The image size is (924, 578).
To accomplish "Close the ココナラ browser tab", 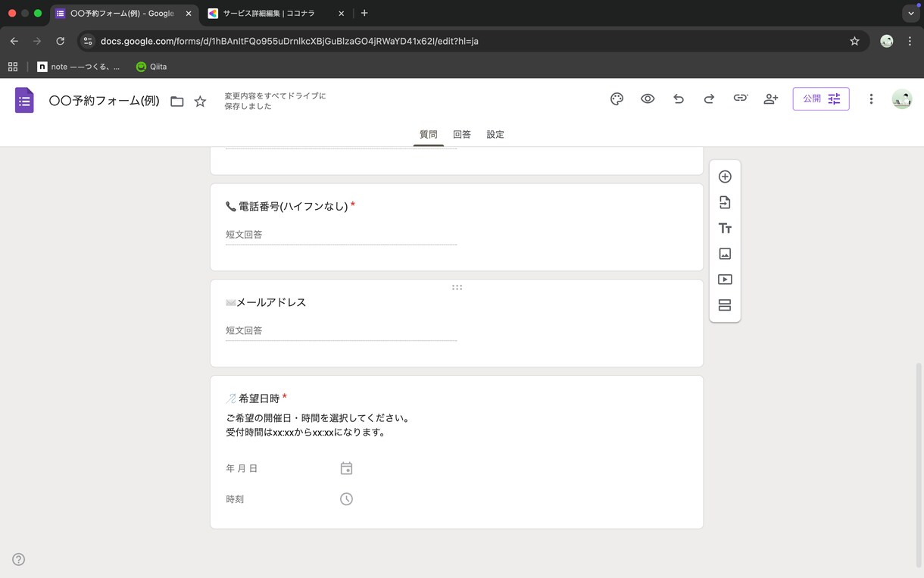I will coord(341,14).
